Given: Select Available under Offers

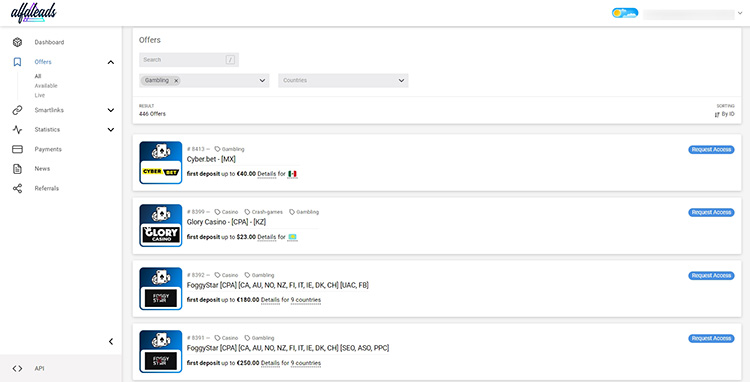Looking at the screenshot, I should click(46, 86).
